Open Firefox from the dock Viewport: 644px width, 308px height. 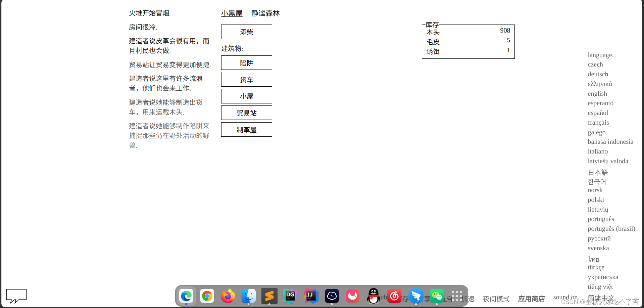[x=228, y=296]
